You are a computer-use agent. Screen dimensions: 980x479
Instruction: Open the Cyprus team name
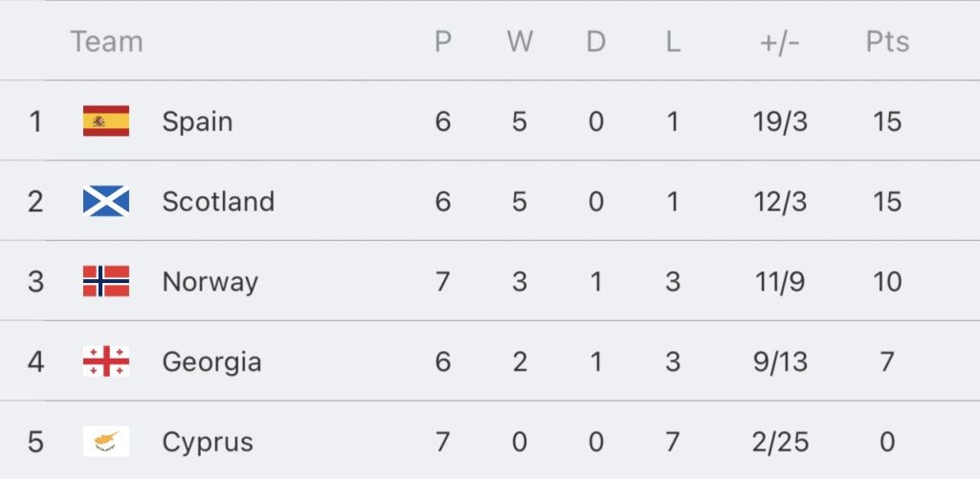coord(208,443)
